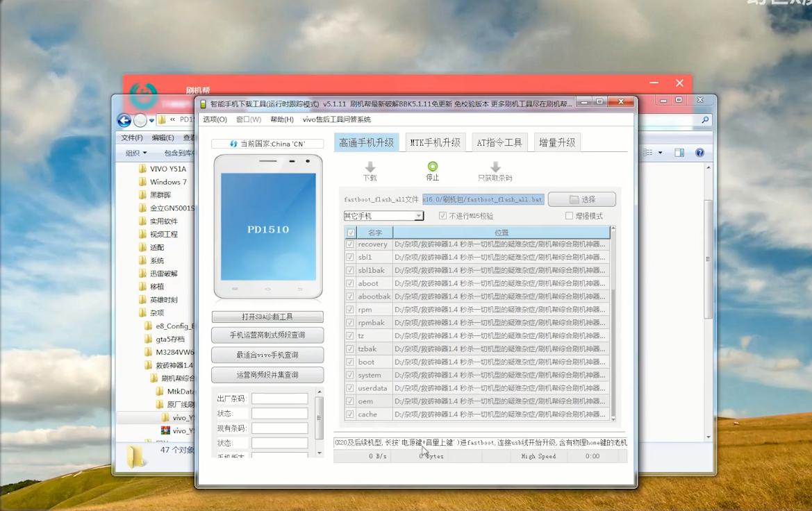Screen dimensions: 812x511
Task: Click the partition table vertical scrollbar
Action: [613, 324]
